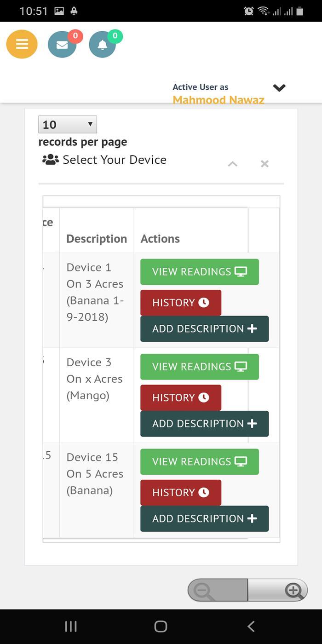Add description to Device 15 Banana

point(204,519)
